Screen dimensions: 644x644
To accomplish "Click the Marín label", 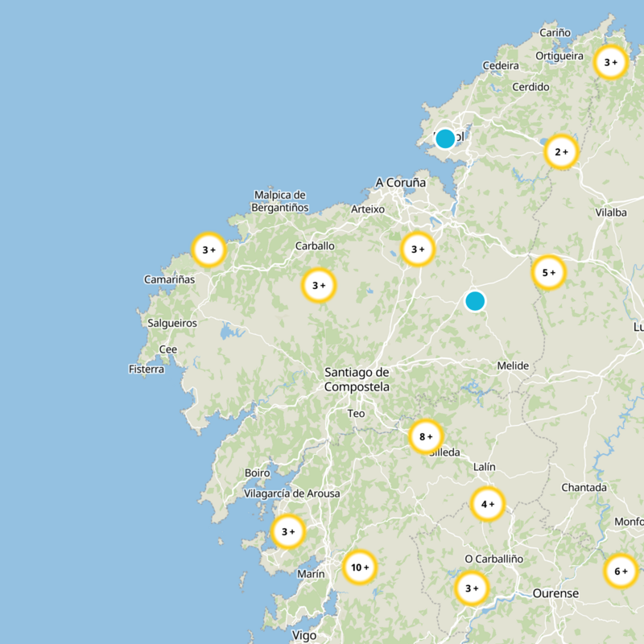I will click(311, 574).
